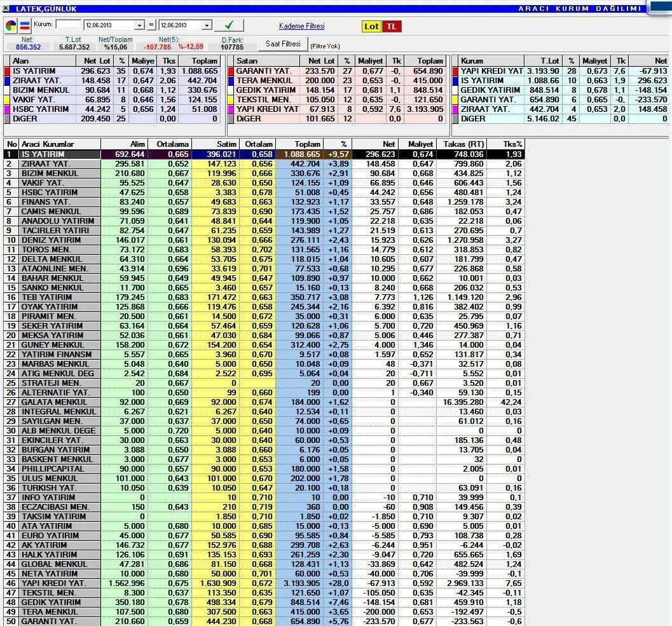Open the pie chart view
Screen dimensions: 672x626
point(11,25)
